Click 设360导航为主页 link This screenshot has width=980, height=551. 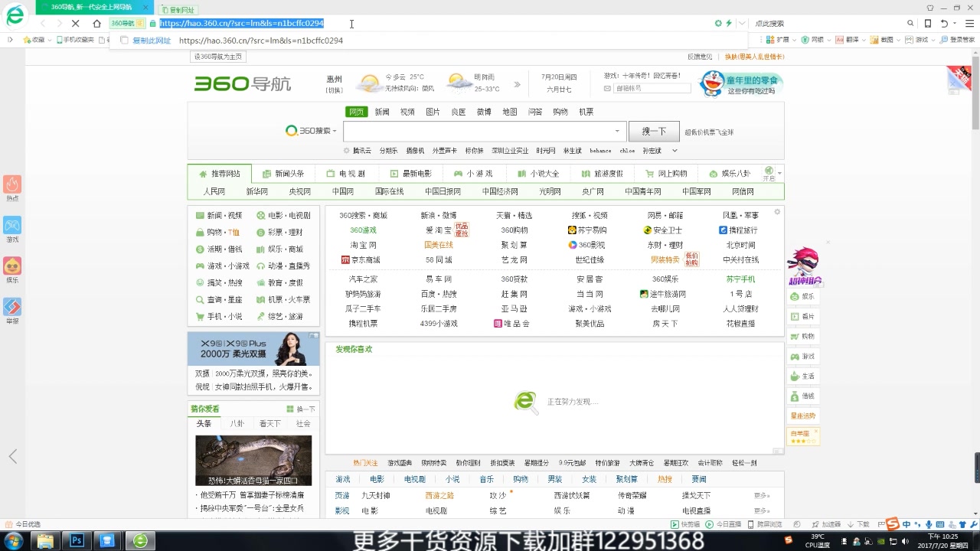217,57
